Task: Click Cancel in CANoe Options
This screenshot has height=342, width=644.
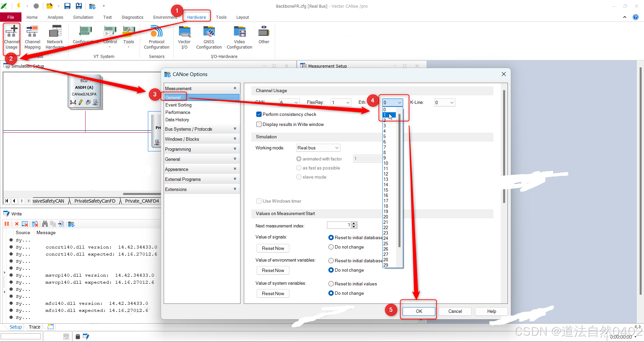Action: (455, 311)
